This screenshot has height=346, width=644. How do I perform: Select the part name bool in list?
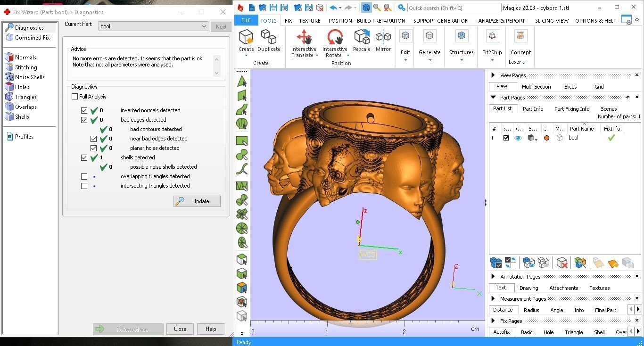click(573, 138)
